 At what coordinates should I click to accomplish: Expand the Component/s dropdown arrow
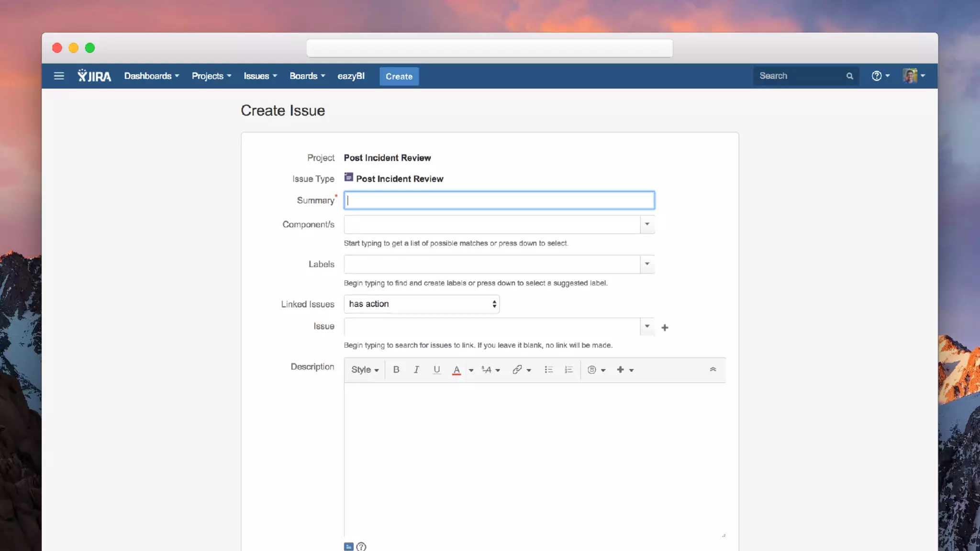(647, 224)
